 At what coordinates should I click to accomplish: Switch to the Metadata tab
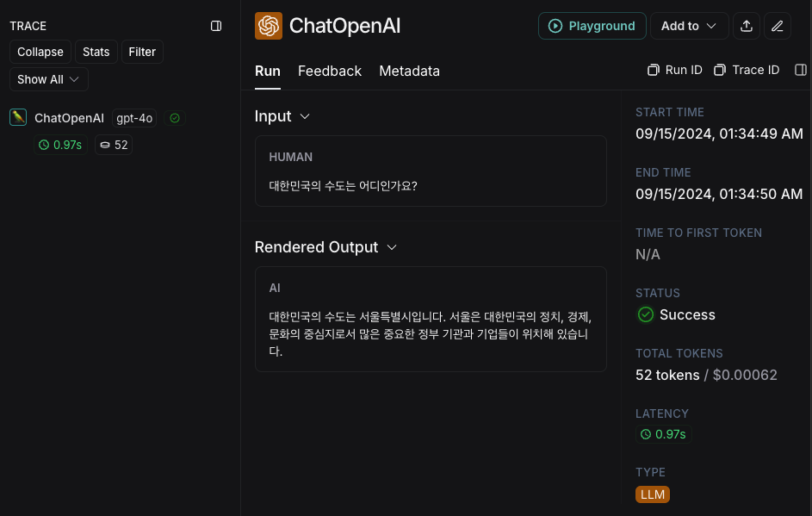pos(409,71)
